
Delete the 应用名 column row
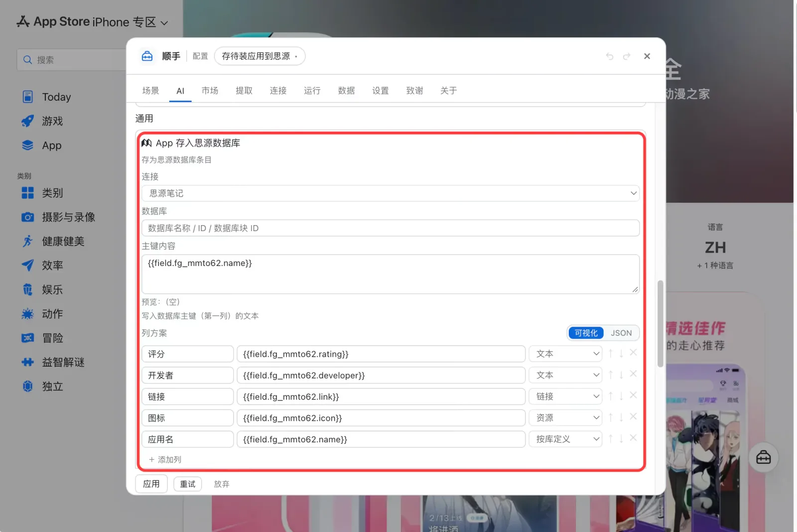coord(633,438)
